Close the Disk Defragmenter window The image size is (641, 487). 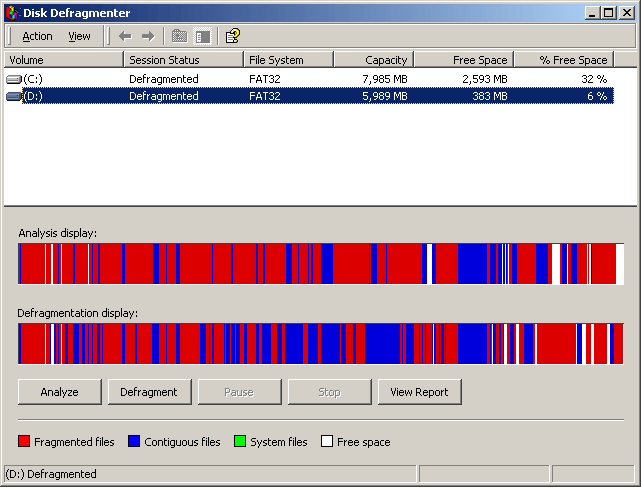pyautogui.click(x=626, y=13)
